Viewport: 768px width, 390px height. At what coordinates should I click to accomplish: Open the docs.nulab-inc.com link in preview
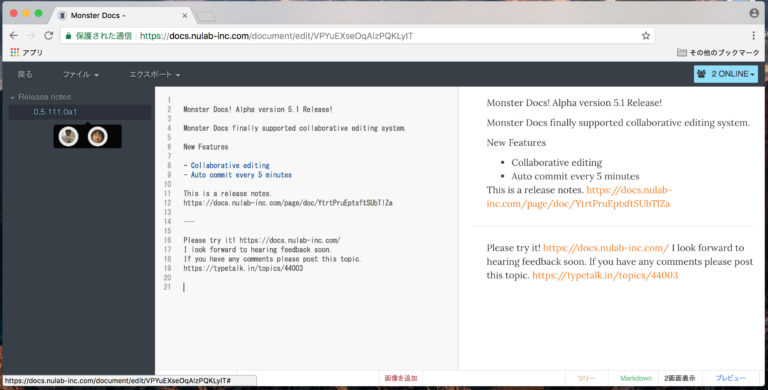[x=605, y=247]
